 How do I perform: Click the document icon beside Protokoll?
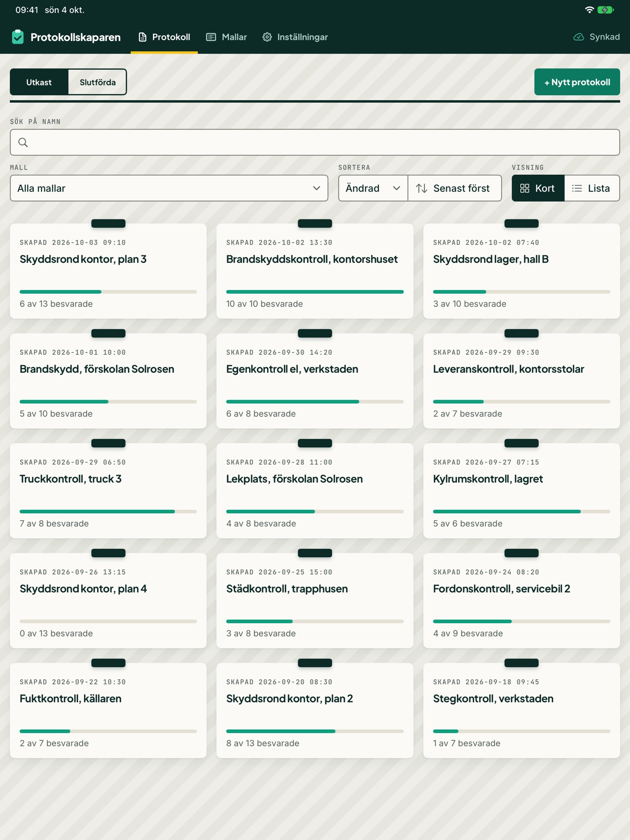point(143,37)
